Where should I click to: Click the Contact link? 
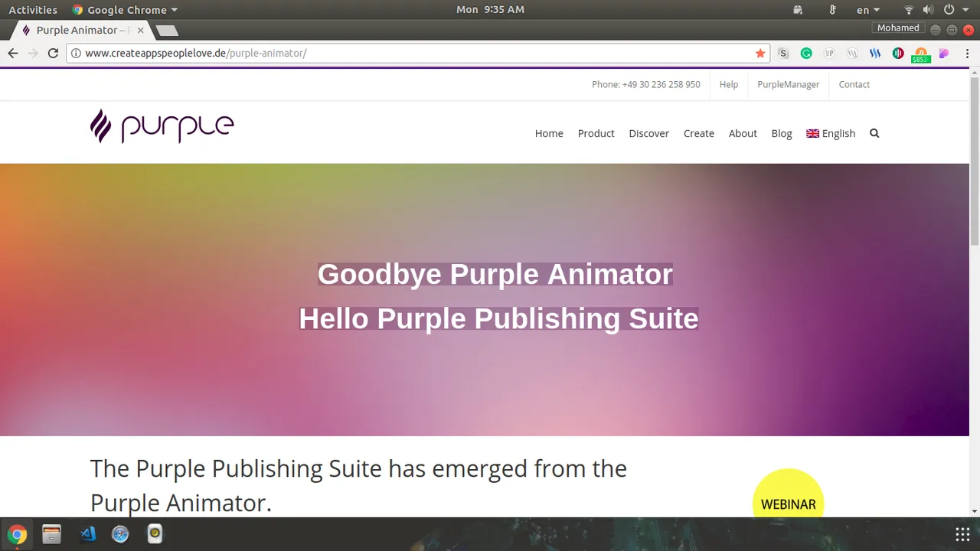pos(854,84)
